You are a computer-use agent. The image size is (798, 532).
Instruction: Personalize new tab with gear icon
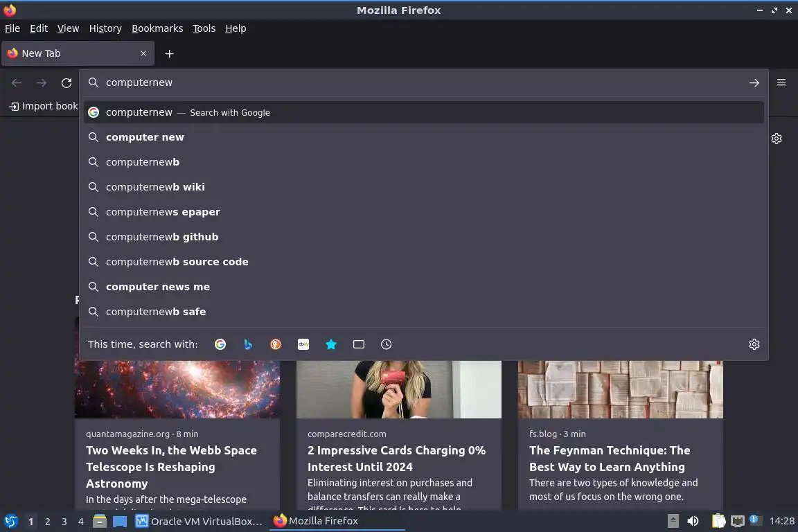coord(776,139)
